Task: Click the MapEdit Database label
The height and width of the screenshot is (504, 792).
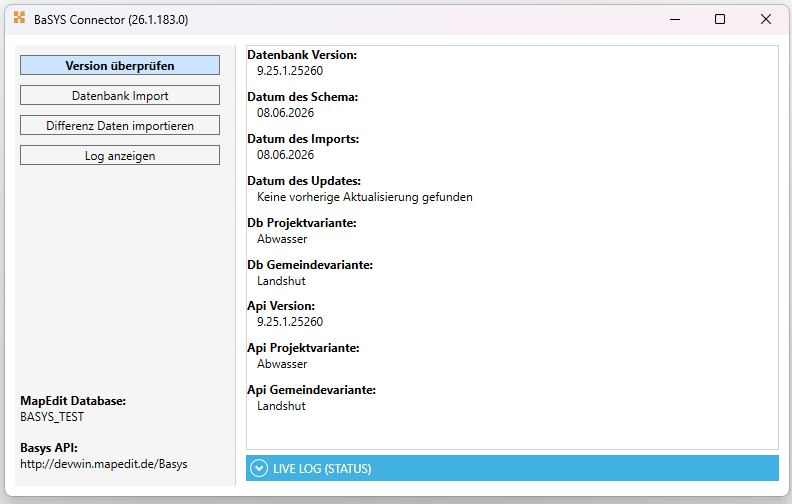Action: tap(73, 400)
